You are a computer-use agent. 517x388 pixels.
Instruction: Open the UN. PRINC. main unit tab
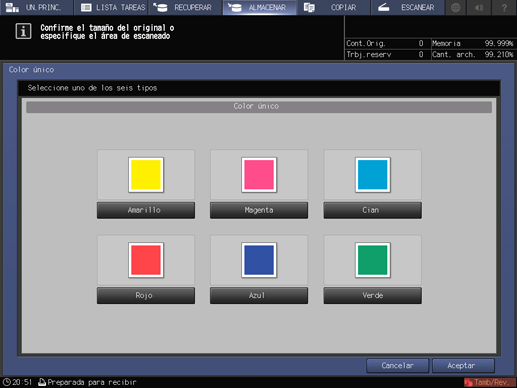(x=36, y=7)
